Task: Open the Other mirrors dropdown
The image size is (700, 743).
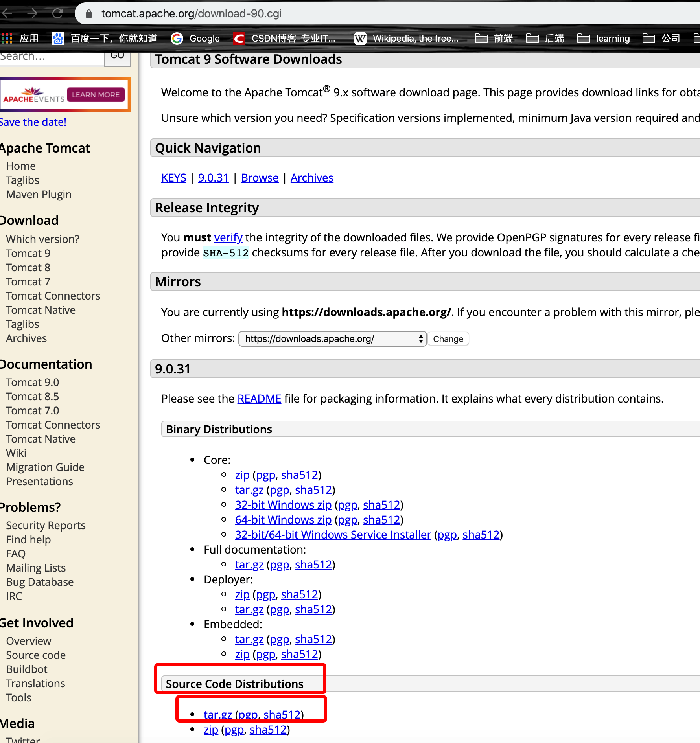Action: click(x=332, y=338)
